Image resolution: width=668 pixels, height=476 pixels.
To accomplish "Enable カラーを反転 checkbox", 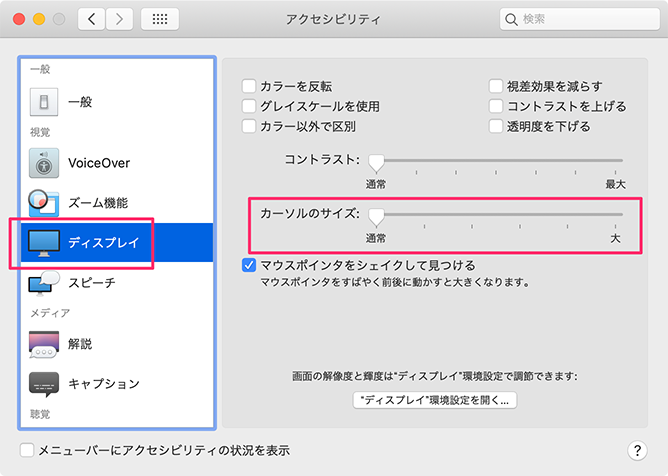I will 249,86.
